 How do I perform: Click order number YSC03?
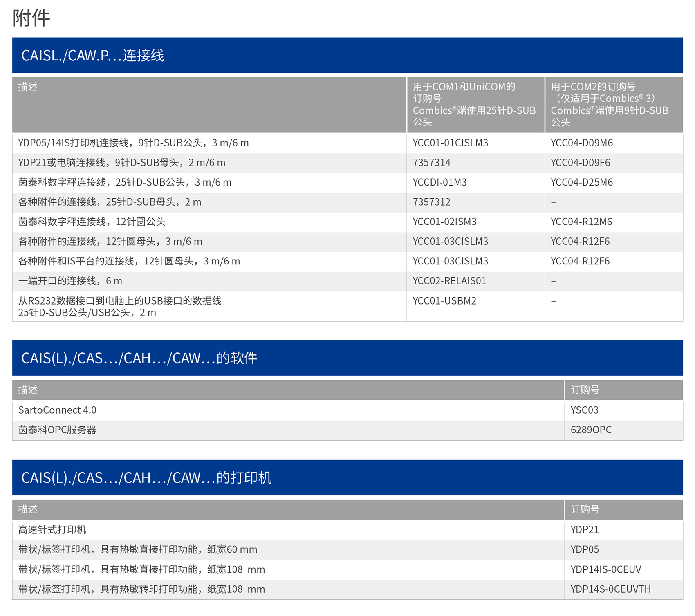click(x=584, y=410)
